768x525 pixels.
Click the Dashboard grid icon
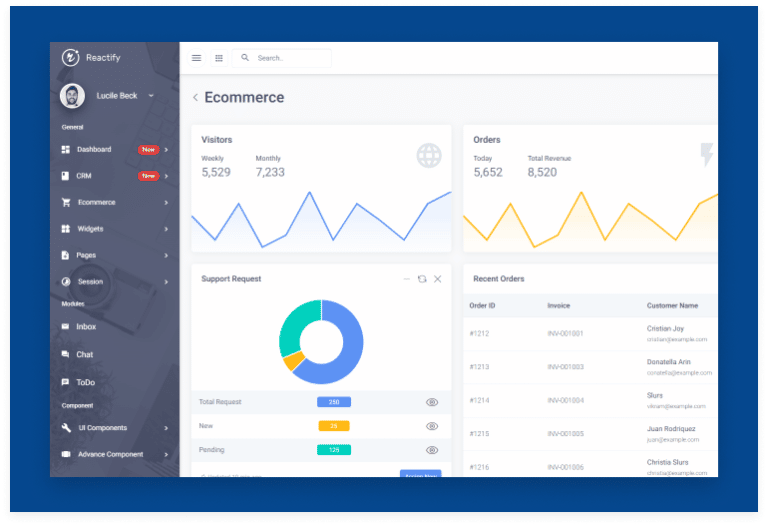[x=66, y=149]
